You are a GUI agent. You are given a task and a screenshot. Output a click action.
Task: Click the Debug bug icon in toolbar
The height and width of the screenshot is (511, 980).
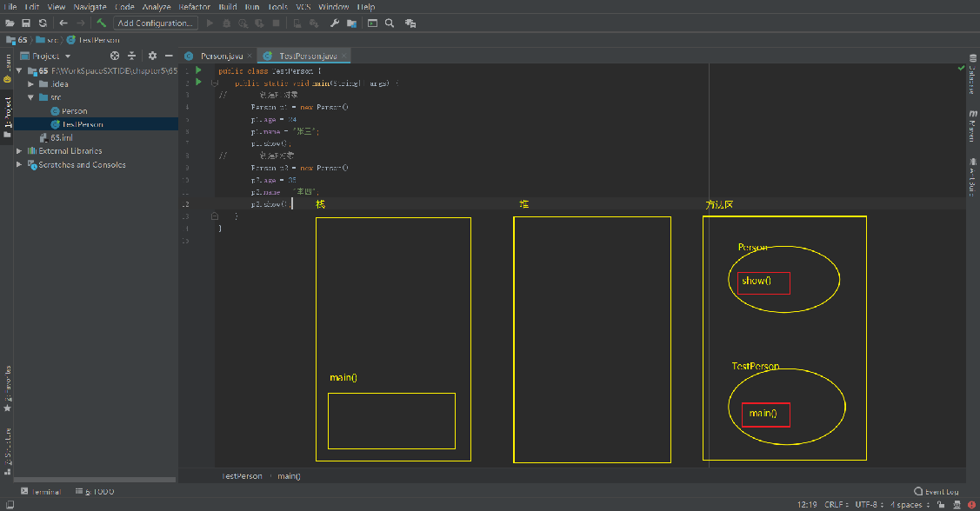[226, 23]
